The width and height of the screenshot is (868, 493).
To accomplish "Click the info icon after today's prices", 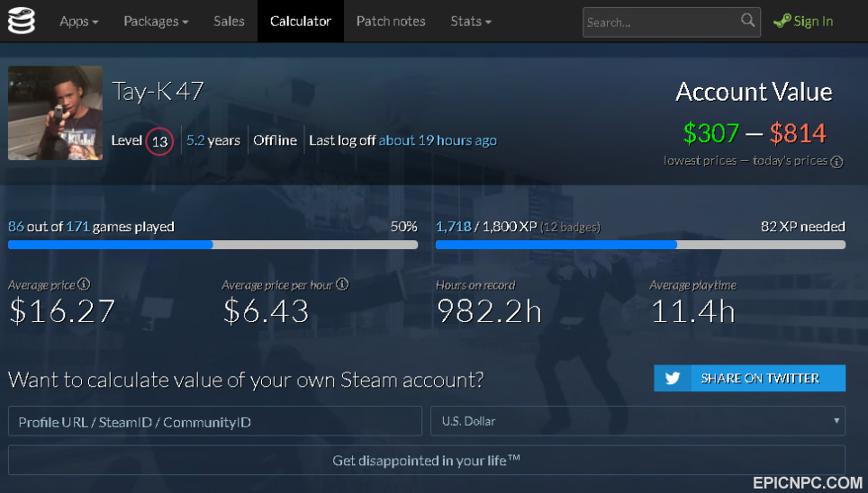I will coord(836,162).
